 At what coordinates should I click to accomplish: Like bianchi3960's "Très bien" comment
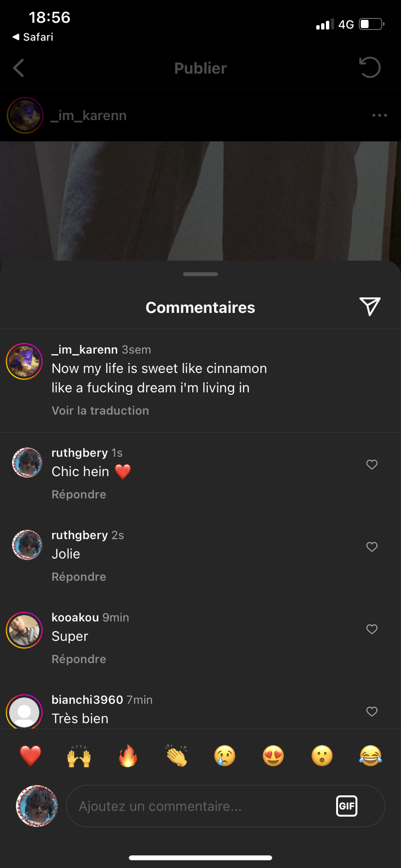372,712
